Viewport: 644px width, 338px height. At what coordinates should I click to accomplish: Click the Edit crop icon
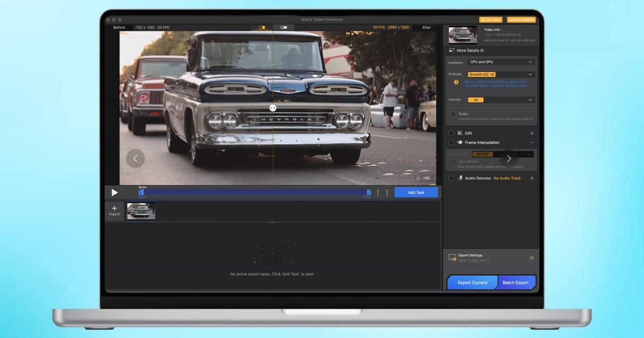pyautogui.click(x=460, y=133)
